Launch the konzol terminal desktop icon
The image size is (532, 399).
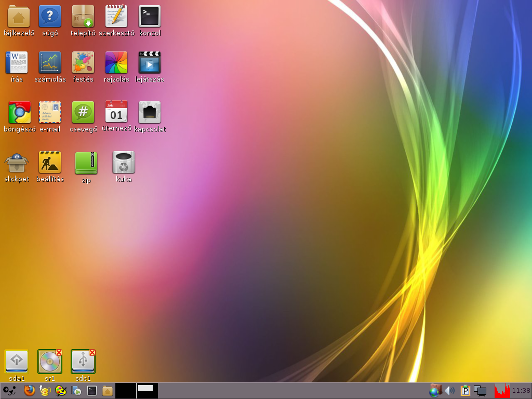(150, 16)
